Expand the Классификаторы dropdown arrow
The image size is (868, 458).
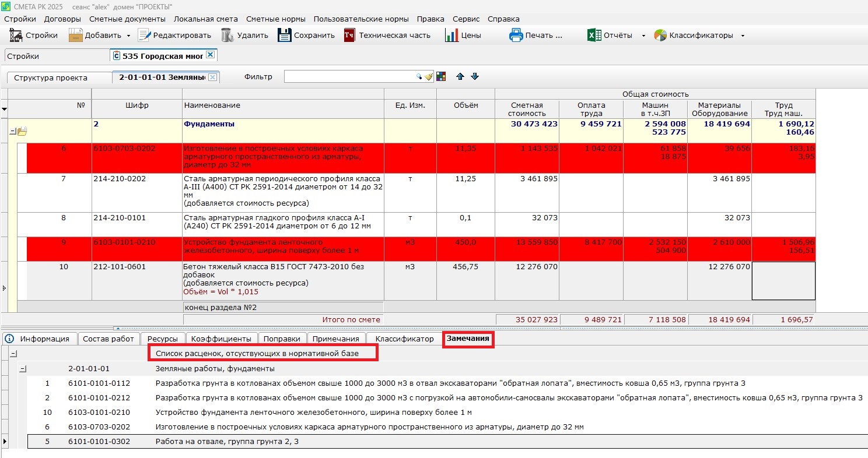[743, 36]
